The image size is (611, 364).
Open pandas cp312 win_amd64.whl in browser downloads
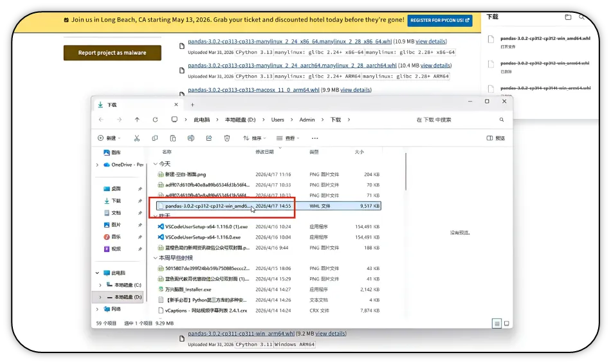[x=545, y=38]
